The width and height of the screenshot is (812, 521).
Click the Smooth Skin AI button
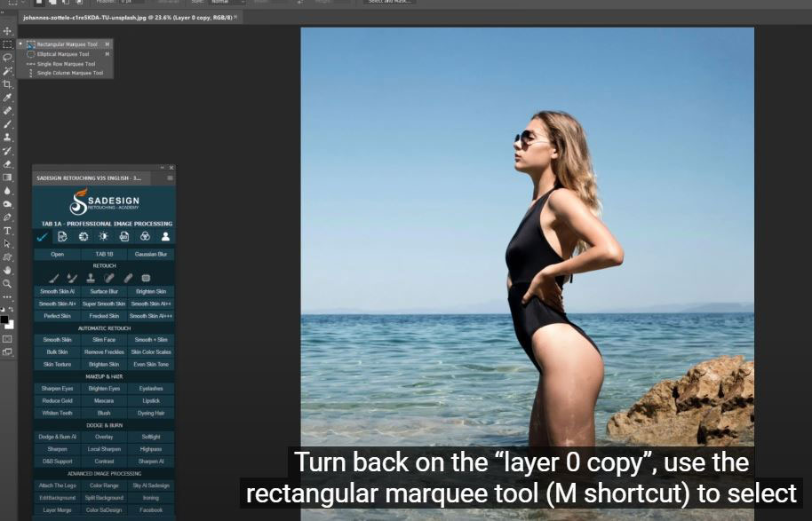(58, 291)
